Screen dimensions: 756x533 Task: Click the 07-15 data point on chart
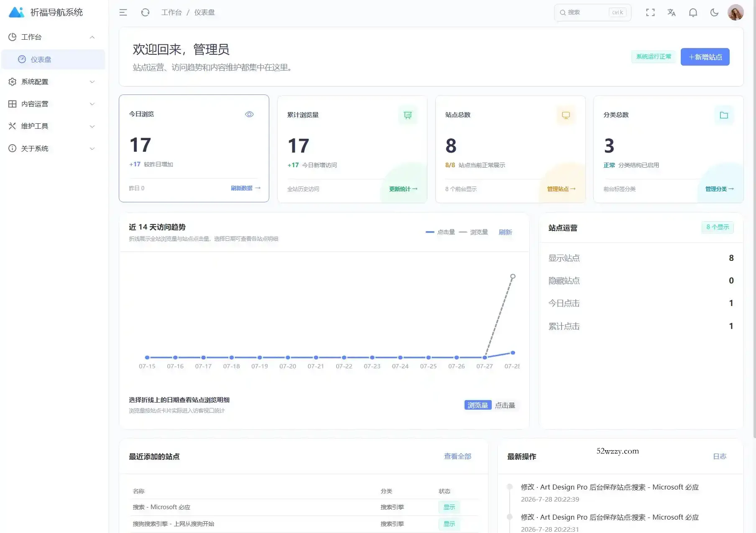(147, 357)
